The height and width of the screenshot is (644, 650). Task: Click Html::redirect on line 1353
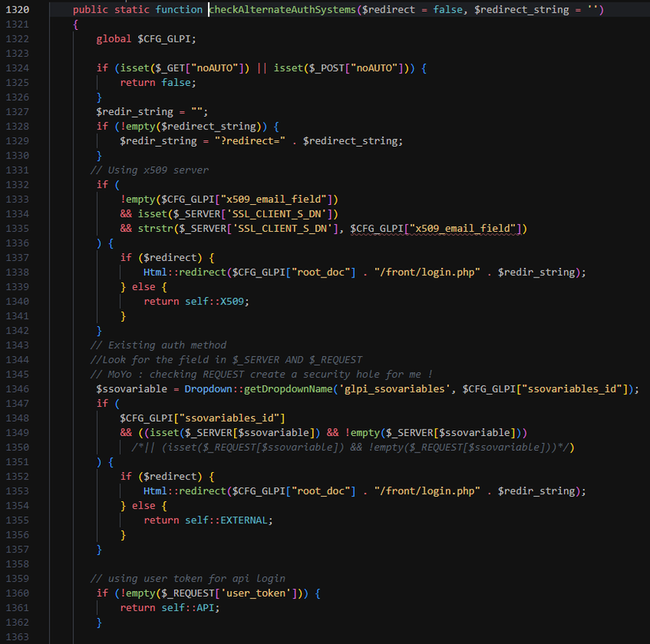184,491
